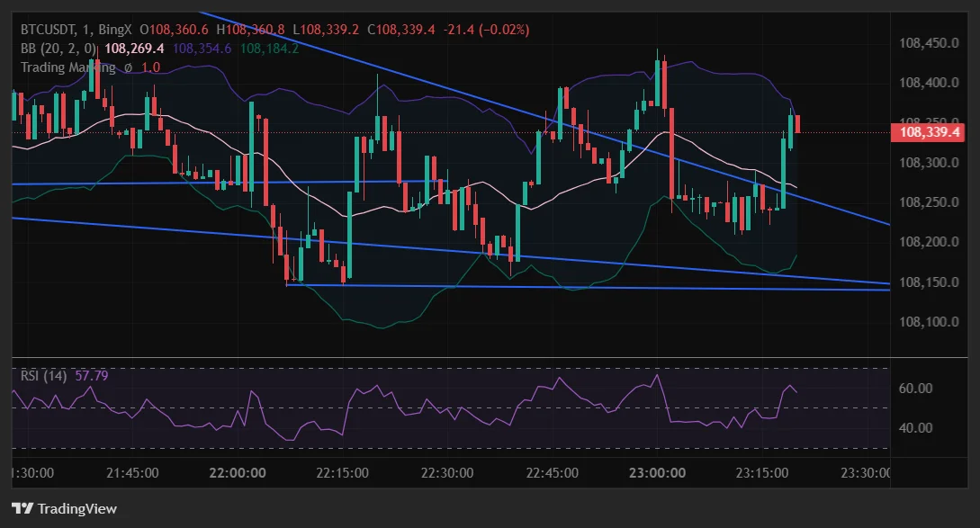
Task: Click the 108,450.0 price axis label
Action: (928, 43)
